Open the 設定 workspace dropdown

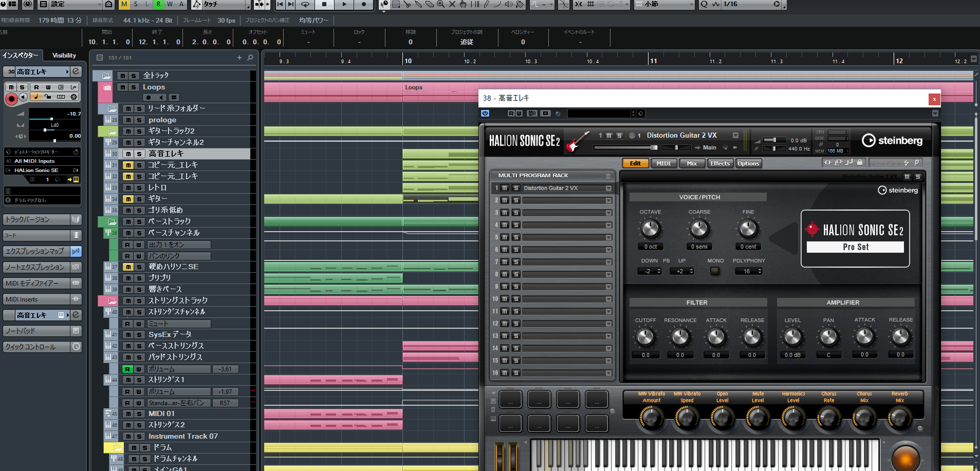76,4
